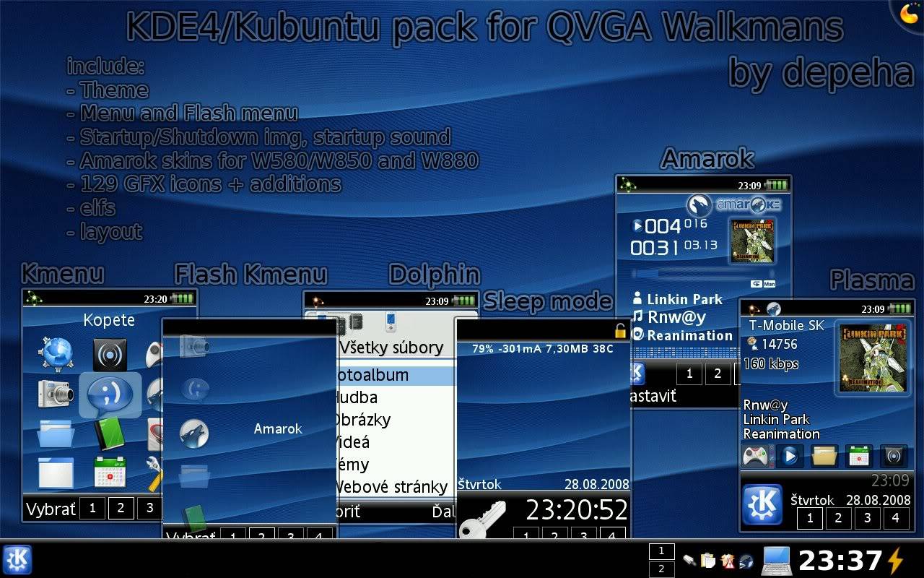This screenshot has width=924, height=578.
Task: Click the lightning-bolt power icon in the panel
Action: pyautogui.click(x=895, y=561)
